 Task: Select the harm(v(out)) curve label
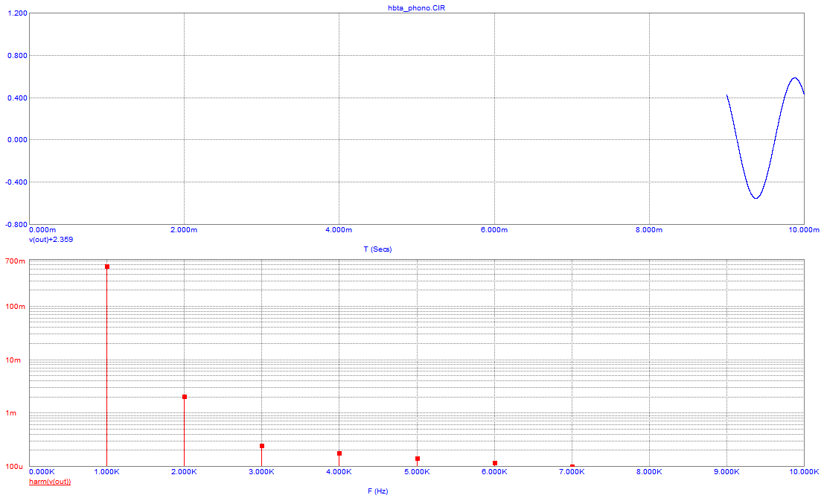pos(50,482)
